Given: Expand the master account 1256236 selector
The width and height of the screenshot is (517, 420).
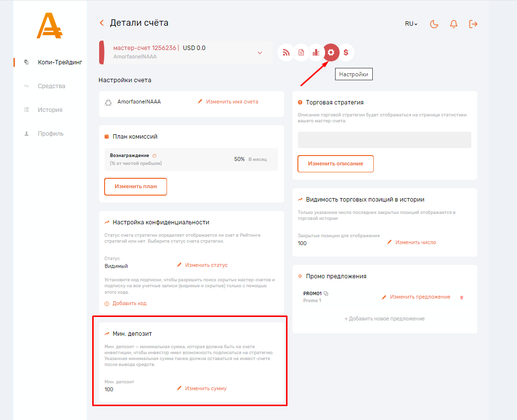Looking at the screenshot, I should coord(260,52).
